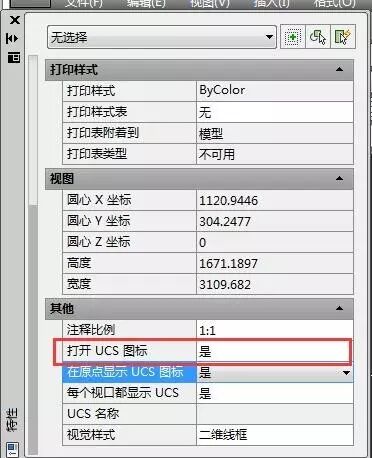The width and height of the screenshot is (372, 458).
Task: Collapse the 其他 section
Action: (339, 308)
